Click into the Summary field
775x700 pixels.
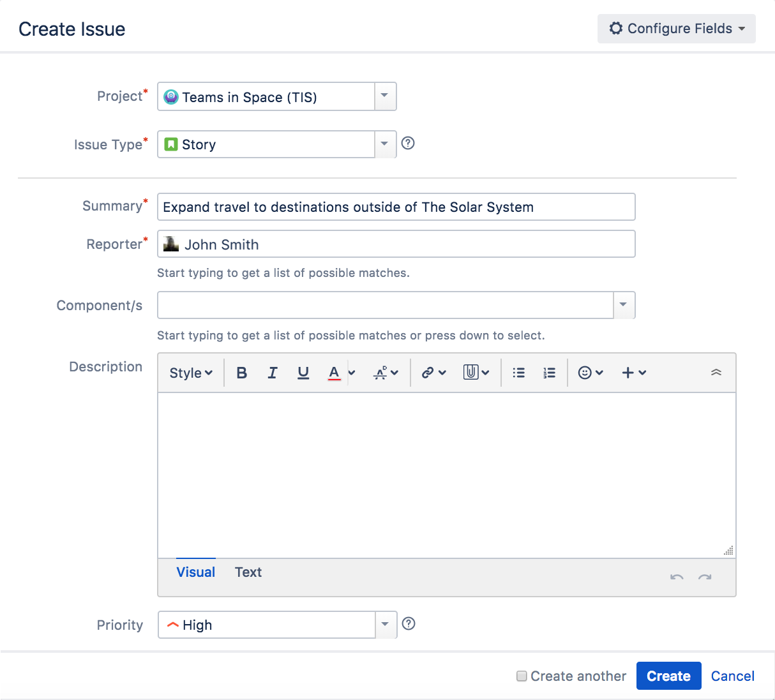point(396,207)
